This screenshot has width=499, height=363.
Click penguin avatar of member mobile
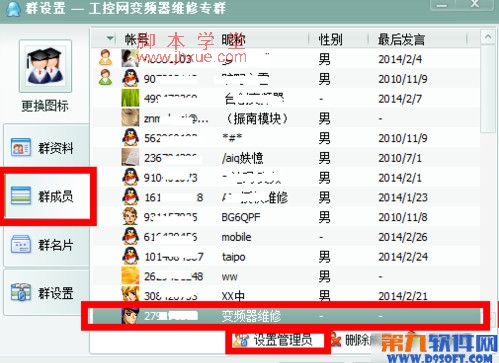(x=130, y=236)
